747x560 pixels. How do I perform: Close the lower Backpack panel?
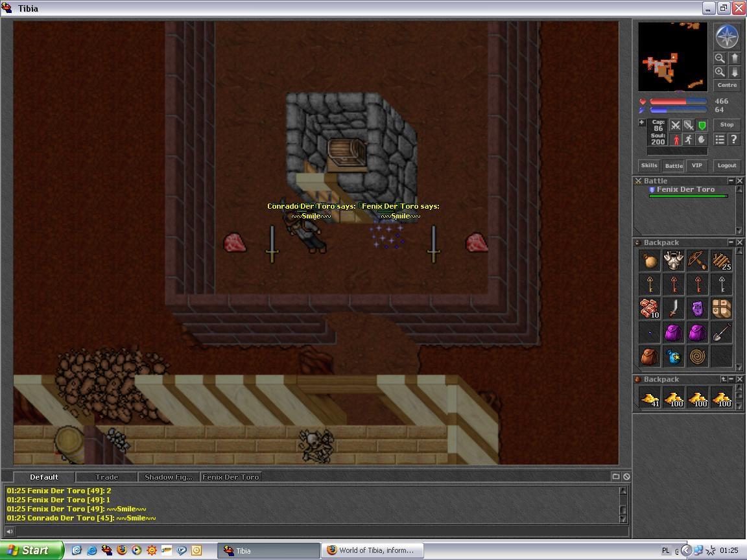[740, 380]
